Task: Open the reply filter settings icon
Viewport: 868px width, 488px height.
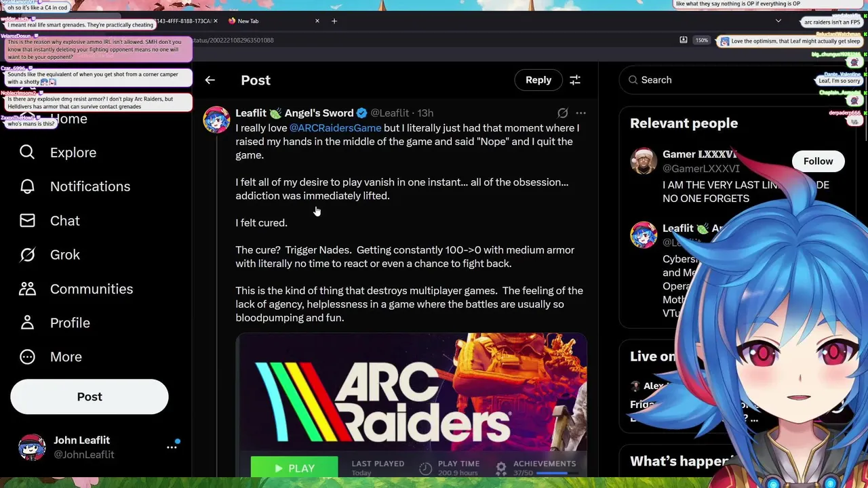Action: pos(575,80)
